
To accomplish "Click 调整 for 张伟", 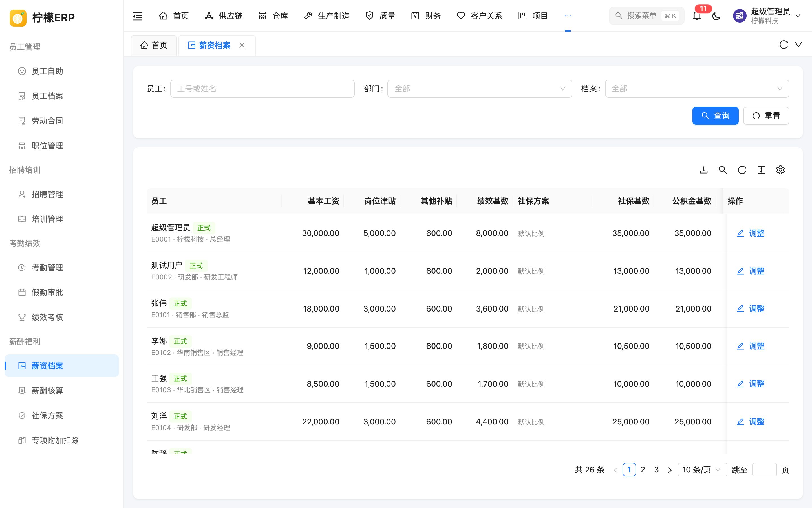I will (750, 309).
